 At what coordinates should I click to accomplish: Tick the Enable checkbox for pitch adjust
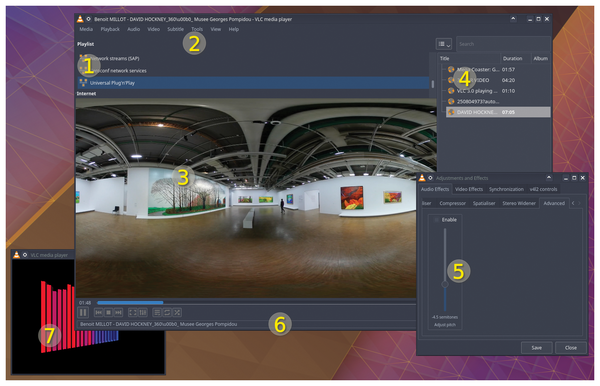437,220
